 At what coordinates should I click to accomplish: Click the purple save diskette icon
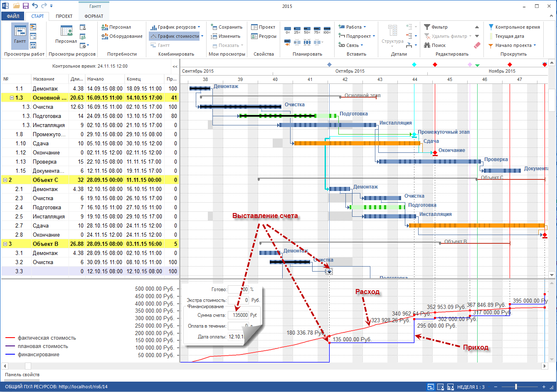coord(26,6)
